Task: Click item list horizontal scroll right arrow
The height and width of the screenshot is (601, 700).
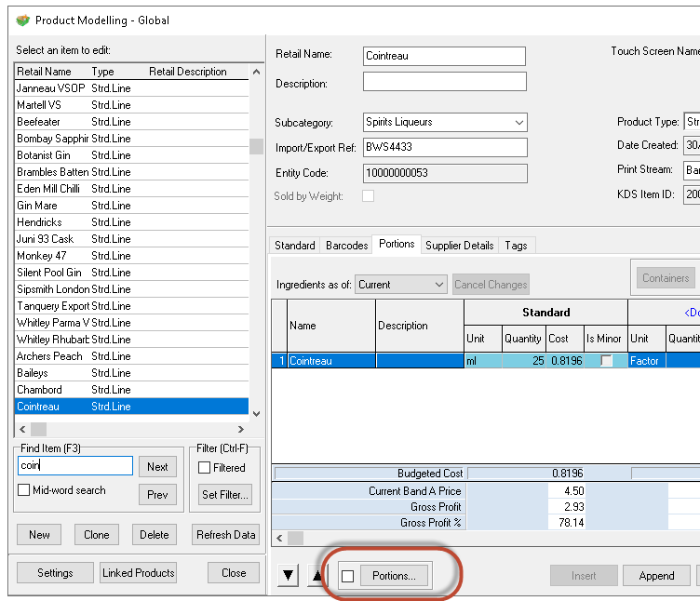Action: (x=241, y=429)
